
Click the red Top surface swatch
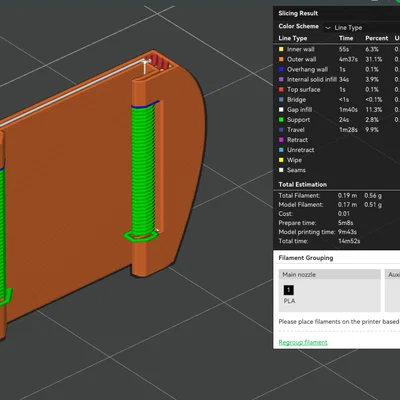click(x=281, y=89)
